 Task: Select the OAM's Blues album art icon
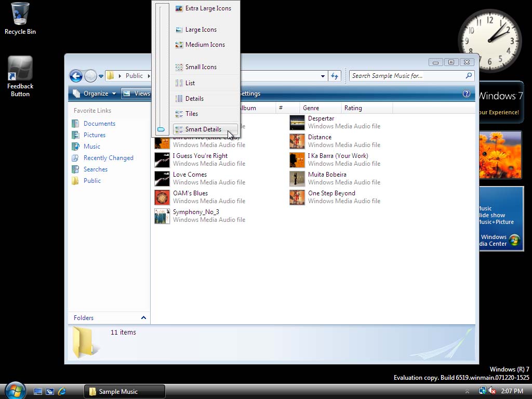pyautogui.click(x=162, y=197)
